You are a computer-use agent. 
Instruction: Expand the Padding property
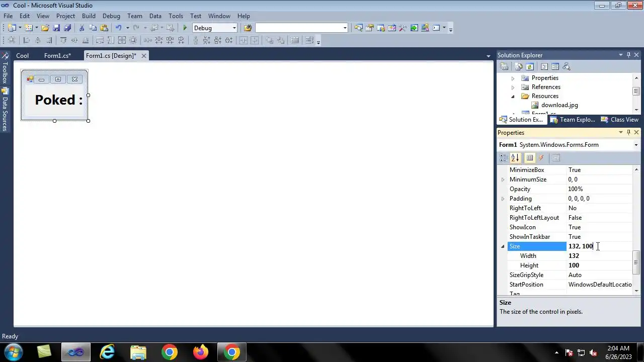(503, 199)
